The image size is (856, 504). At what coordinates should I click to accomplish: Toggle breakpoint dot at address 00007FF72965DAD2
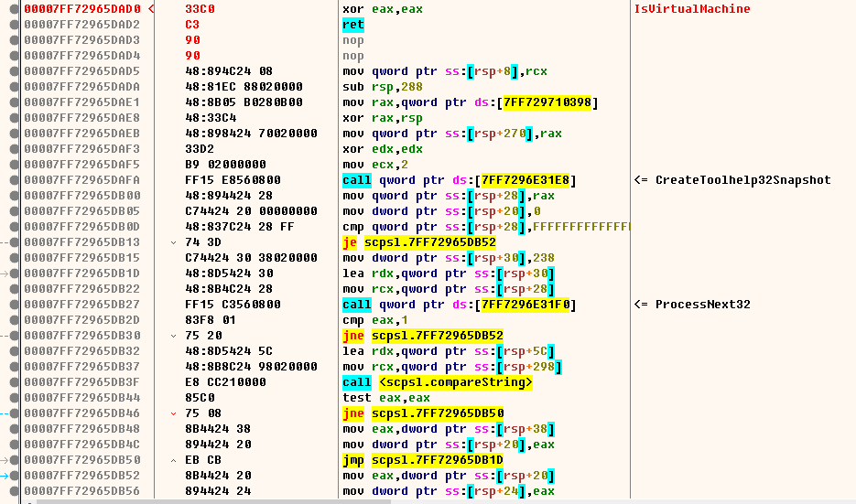[x=15, y=25]
